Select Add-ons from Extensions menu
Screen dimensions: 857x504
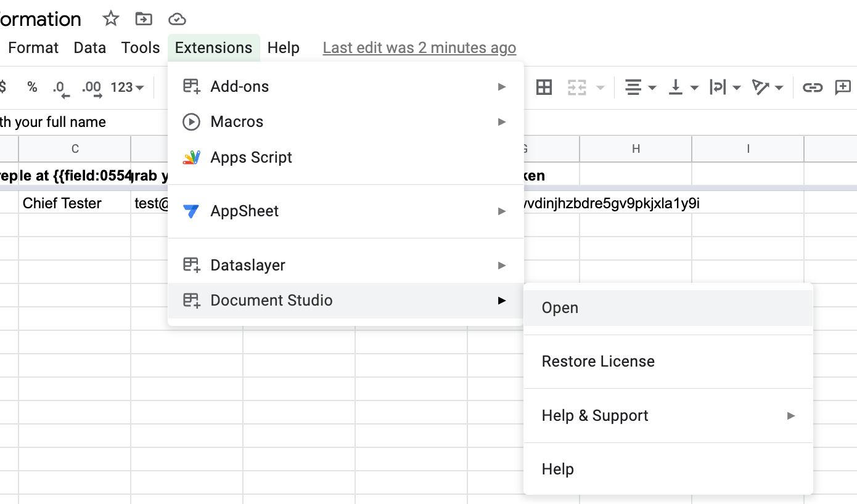pyautogui.click(x=346, y=86)
